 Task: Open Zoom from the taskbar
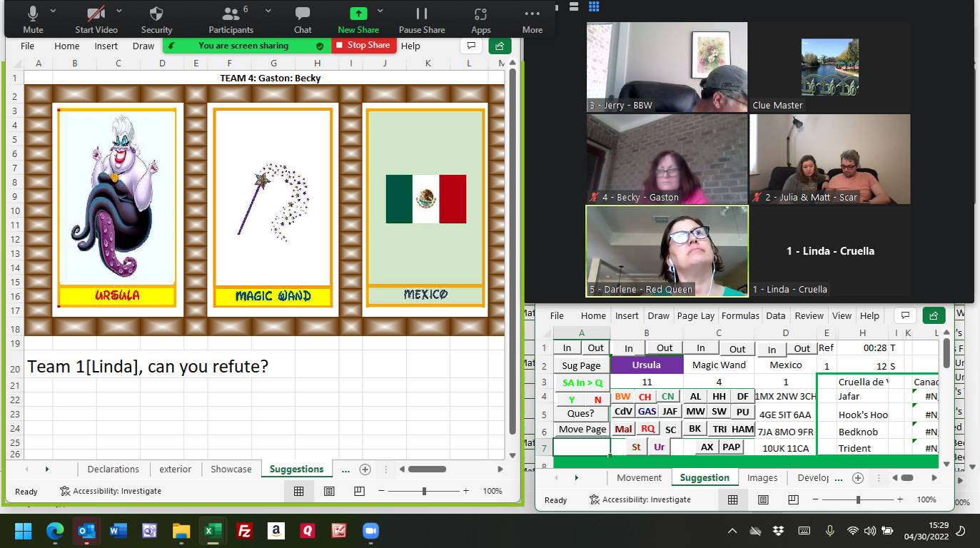click(370, 531)
